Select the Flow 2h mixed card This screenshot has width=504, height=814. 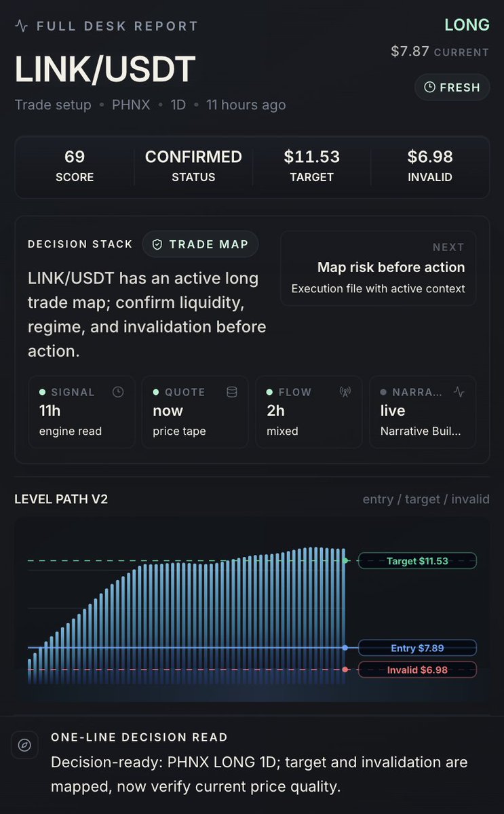(x=309, y=412)
